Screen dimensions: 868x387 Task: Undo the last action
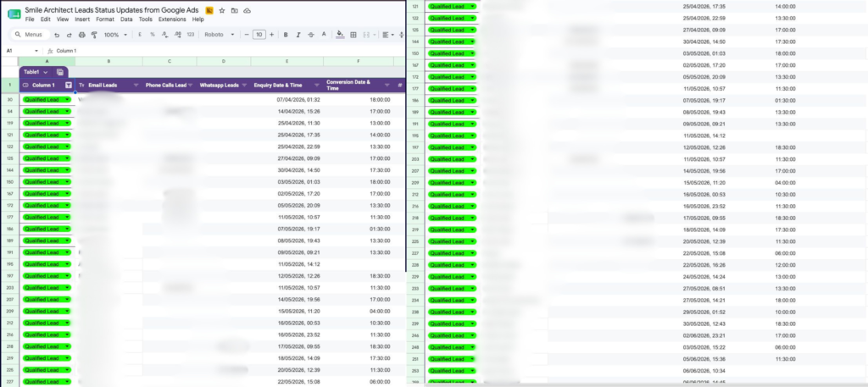click(x=57, y=34)
